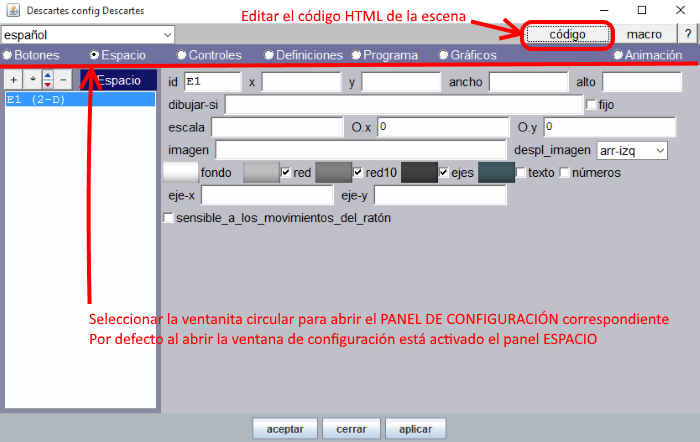This screenshot has width=700, height=442.
Task: Move the selected space down with the red arrow
Action: (48, 85)
